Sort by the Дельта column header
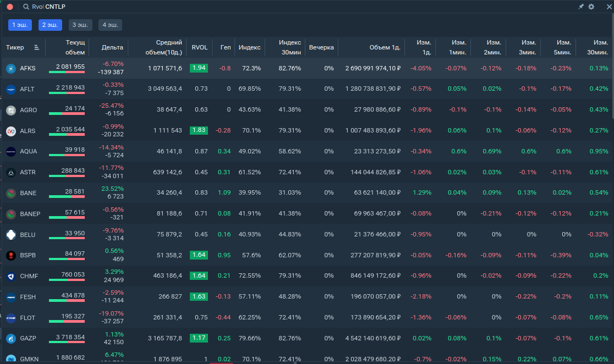The width and height of the screenshot is (614, 364). click(x=112, y=47)
